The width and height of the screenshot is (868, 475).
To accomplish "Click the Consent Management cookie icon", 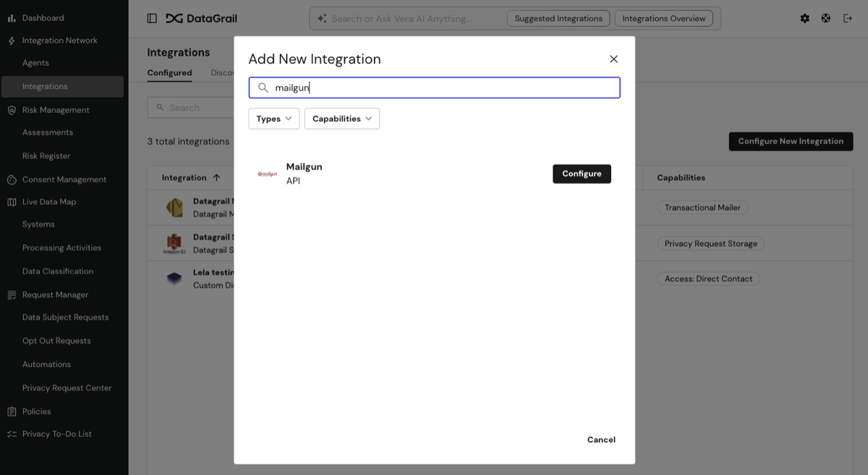I will coord(12,180).
